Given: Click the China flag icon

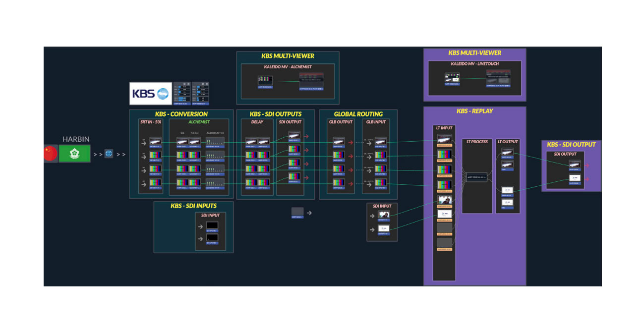Looking at the screenshot, I should [50, 154].
